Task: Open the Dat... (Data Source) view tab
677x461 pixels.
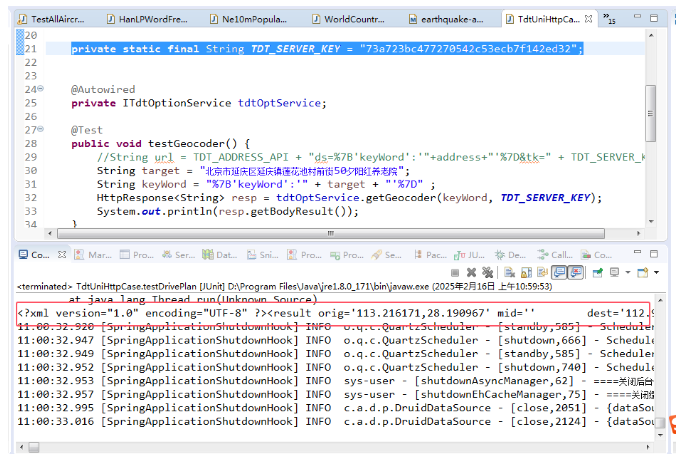Action: click(x=220, y=255)
